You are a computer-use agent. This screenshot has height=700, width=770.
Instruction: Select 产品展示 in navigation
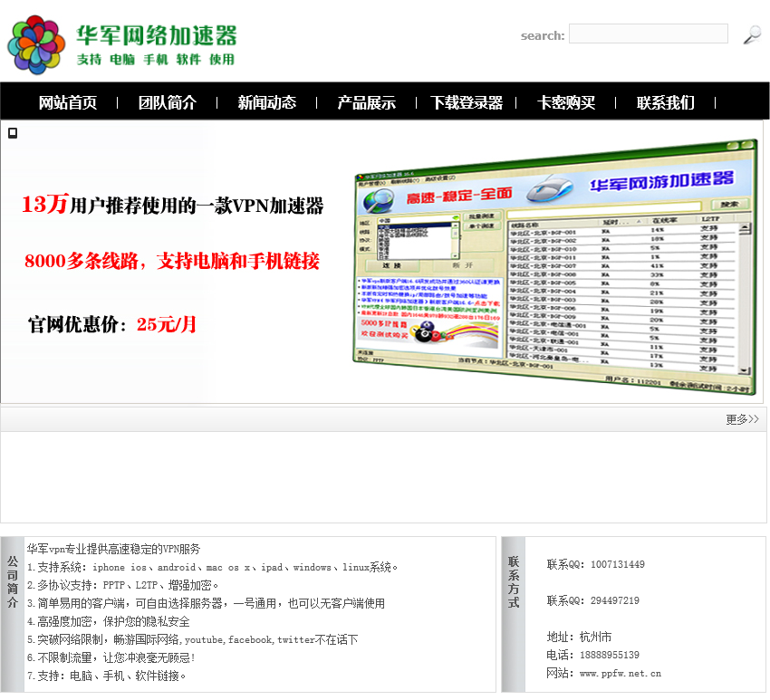tap(366, 102)
